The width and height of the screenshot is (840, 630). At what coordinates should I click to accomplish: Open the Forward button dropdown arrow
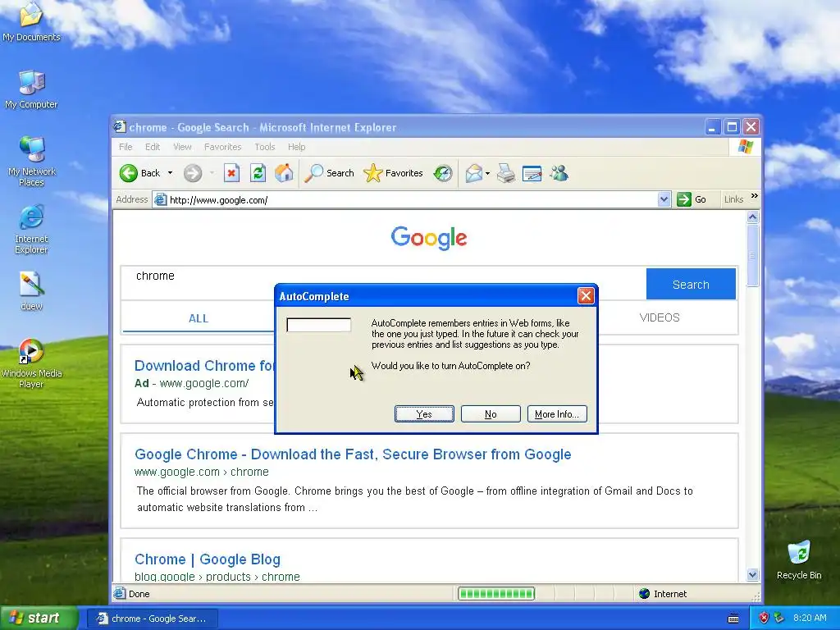(212, 173)
